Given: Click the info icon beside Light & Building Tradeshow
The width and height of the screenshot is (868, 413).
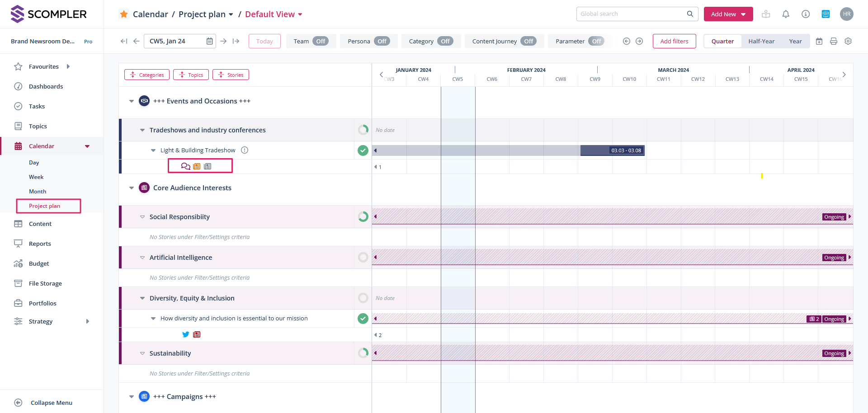Looking at the screenshot, I should coord(245,150).
